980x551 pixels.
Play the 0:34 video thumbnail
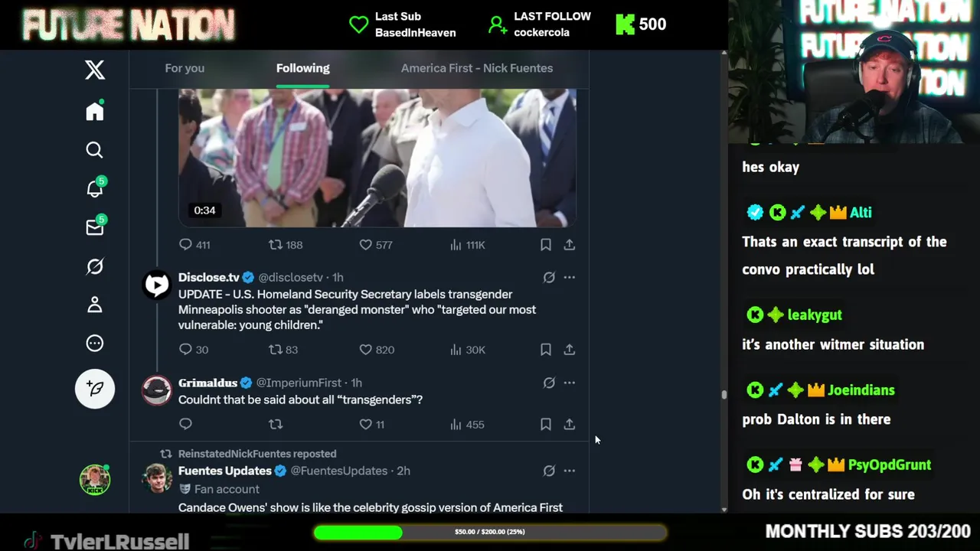click(377, 158)
